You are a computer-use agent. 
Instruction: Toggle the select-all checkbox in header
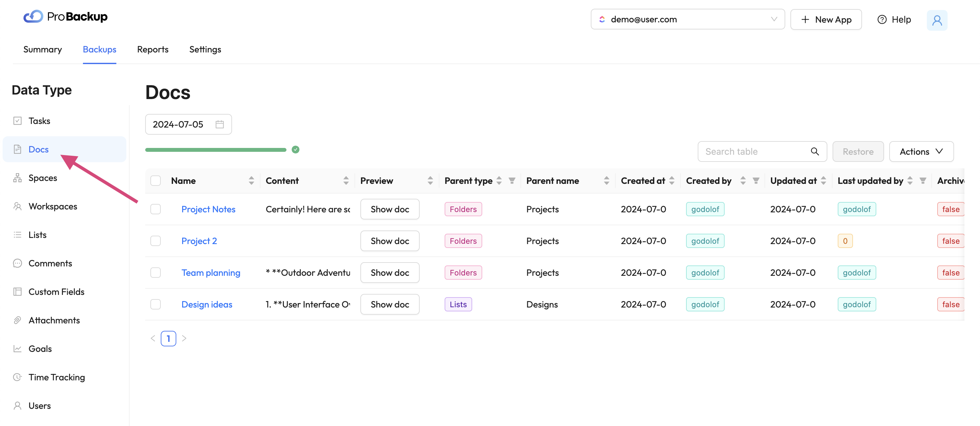point(156,181)
